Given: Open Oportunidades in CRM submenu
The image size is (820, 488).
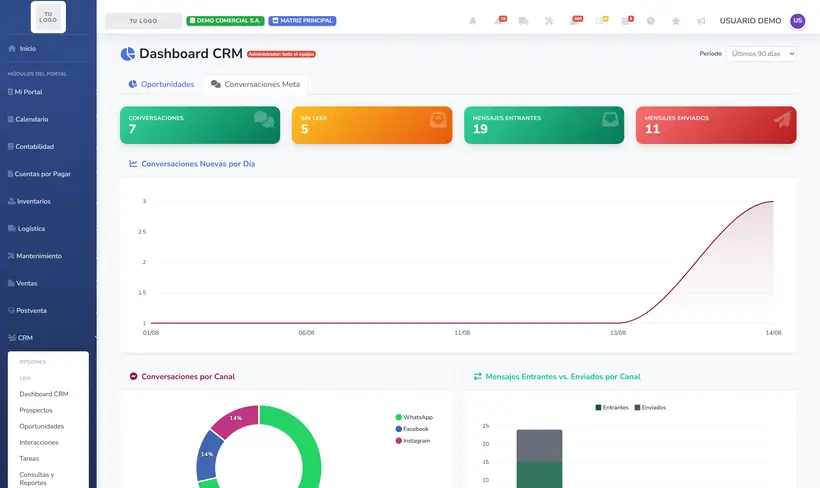Looking at the screenshot, I should click(x=42, y=426).
